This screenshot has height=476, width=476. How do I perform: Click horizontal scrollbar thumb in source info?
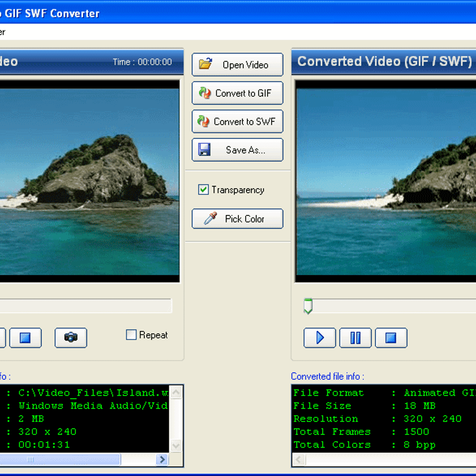[x=60, y=460]
